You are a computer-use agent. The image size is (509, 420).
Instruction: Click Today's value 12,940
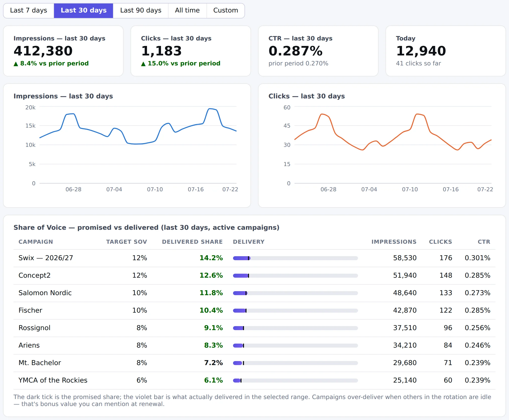click(421, 51)
